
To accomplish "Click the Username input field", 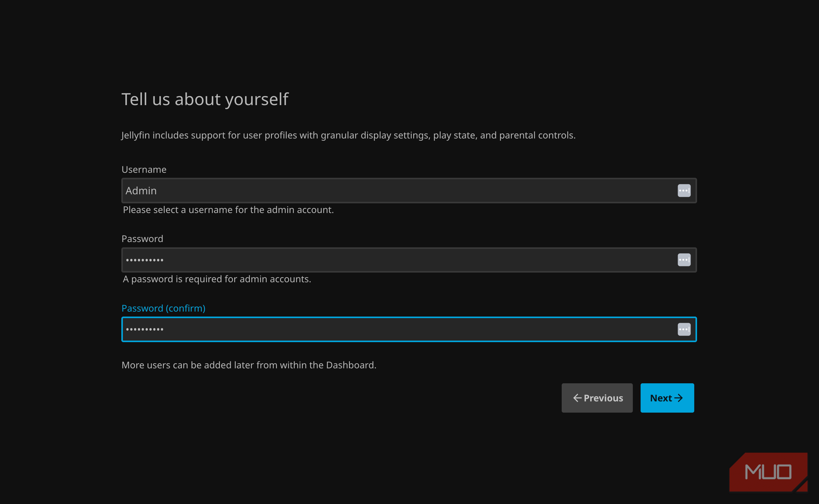I will coord(409,191).
